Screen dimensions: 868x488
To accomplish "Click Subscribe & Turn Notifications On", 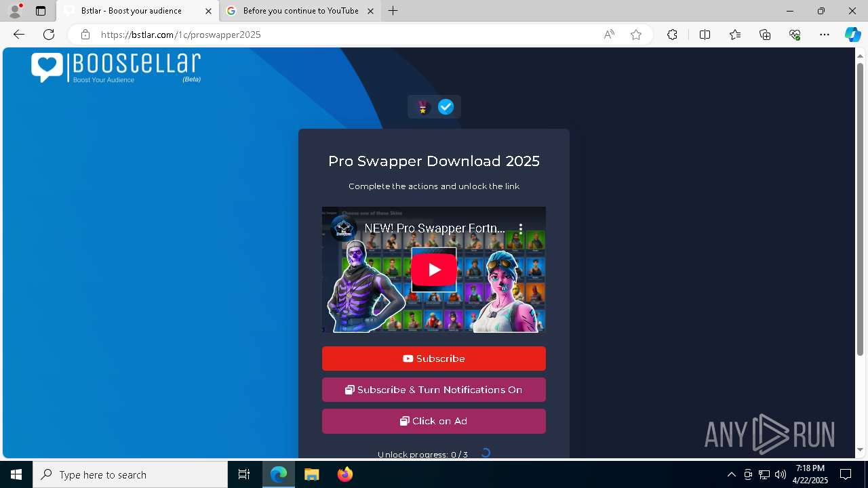I will [434, 390].
